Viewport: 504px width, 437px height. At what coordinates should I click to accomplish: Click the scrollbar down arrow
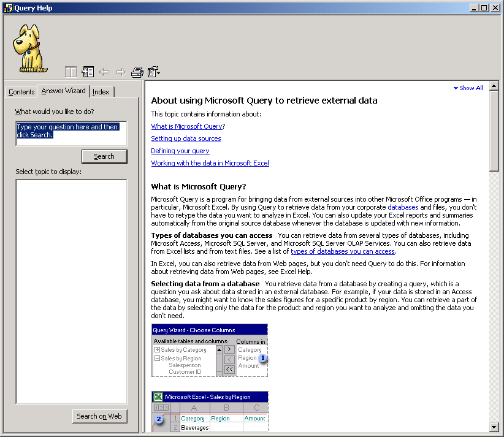[494, 427]
